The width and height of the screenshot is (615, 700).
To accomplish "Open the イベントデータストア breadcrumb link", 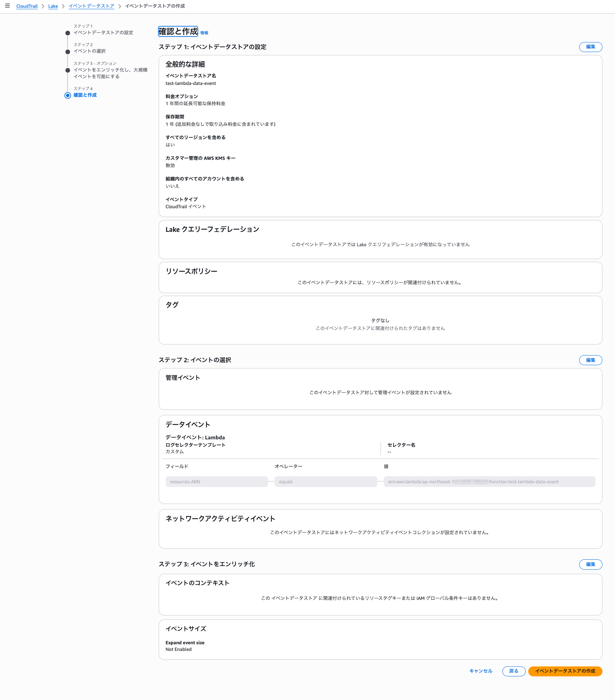I will (91, 6).
